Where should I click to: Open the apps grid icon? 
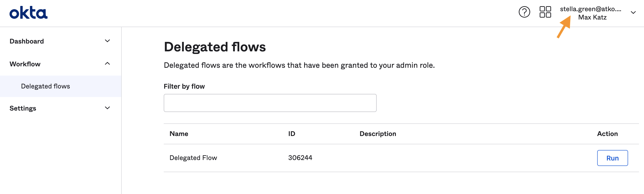(545, 12)
